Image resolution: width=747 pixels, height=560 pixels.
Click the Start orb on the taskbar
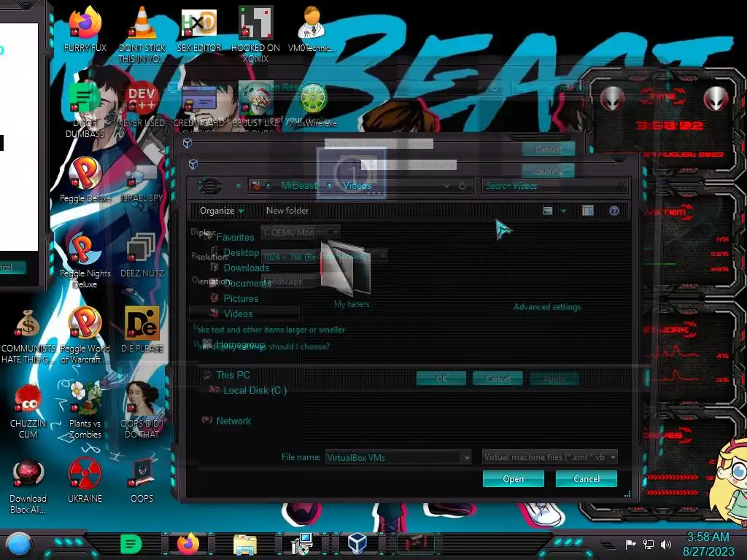[19, 544]
